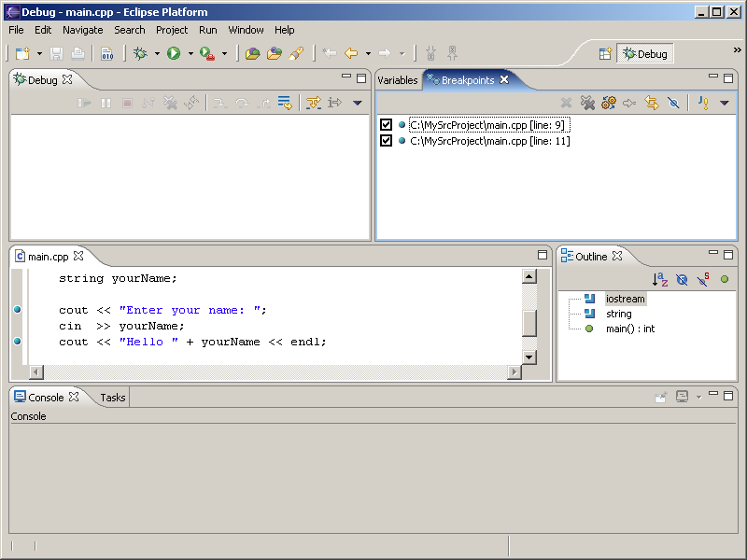Sort Outline entries alphabetically
Viewport: 747px width, 560px height.
[660, 279]
